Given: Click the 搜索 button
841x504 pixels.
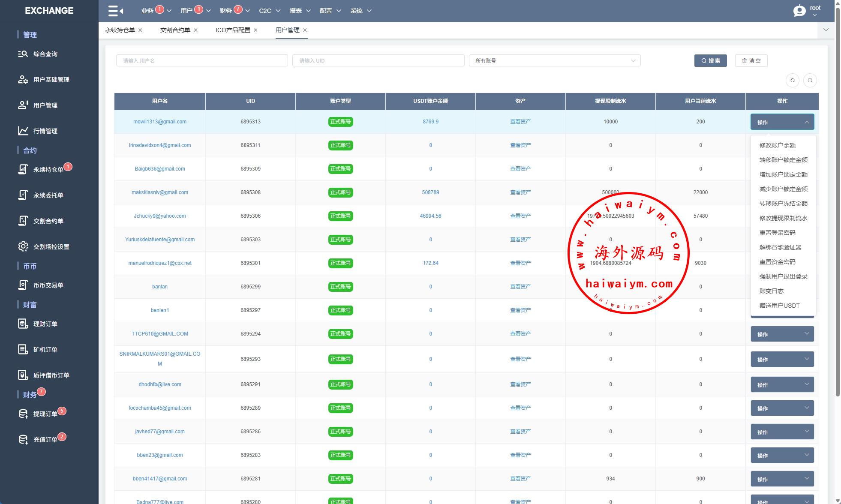Looking at the screenshot, I should click(x=710, y=60).
